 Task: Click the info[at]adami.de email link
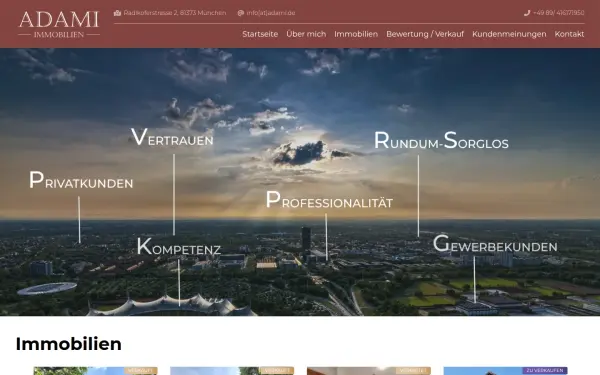271,13
